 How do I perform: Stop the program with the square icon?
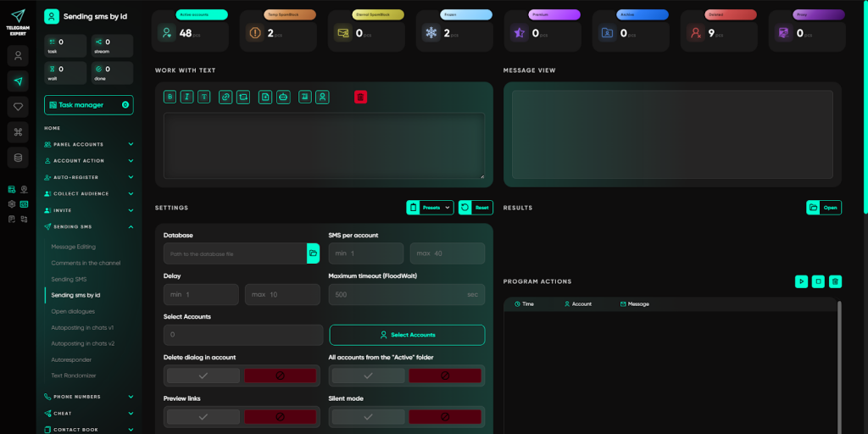click(x=818, y=281)
